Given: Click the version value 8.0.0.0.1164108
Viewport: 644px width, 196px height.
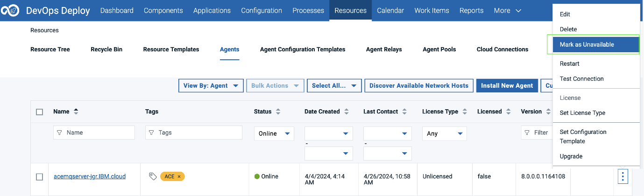Looking at the screenshot, I should [543, 176].
